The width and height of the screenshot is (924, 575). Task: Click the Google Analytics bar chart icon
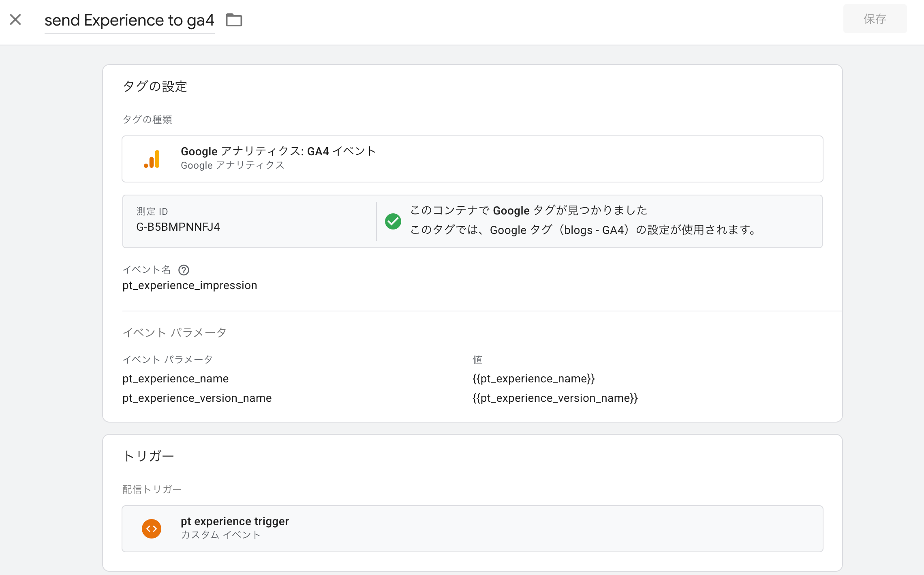click(152, 159)
